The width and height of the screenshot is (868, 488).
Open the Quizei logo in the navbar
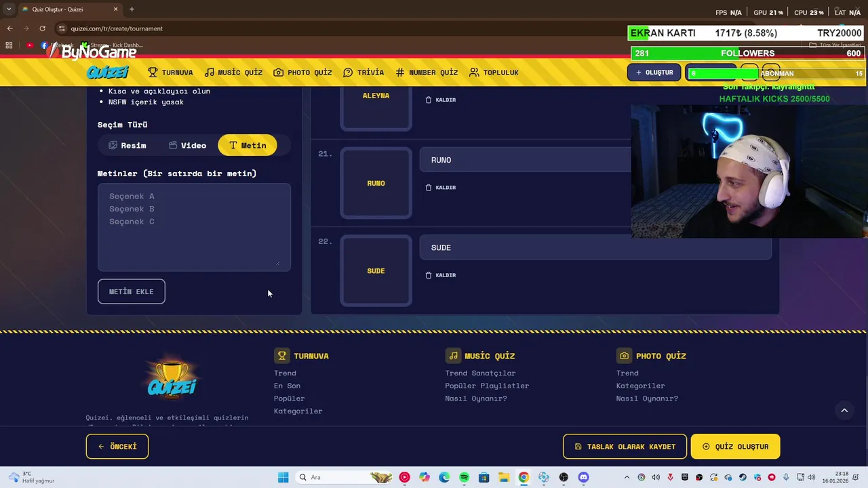(x=107, y=73)
